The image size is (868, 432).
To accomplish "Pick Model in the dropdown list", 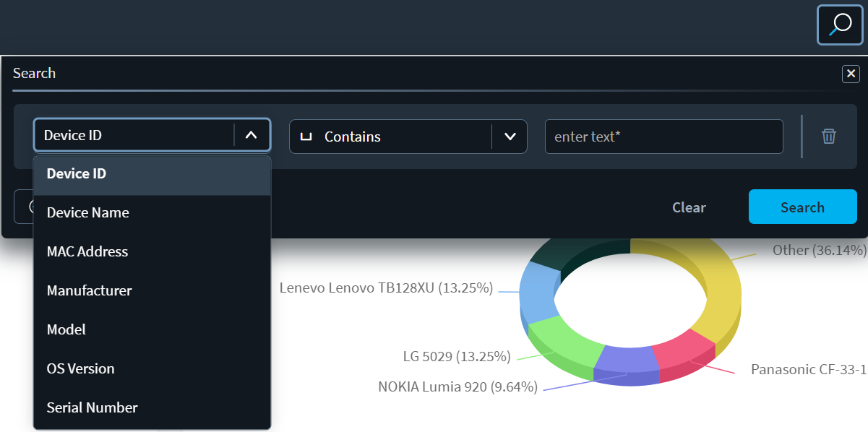I will coord(66,329).
